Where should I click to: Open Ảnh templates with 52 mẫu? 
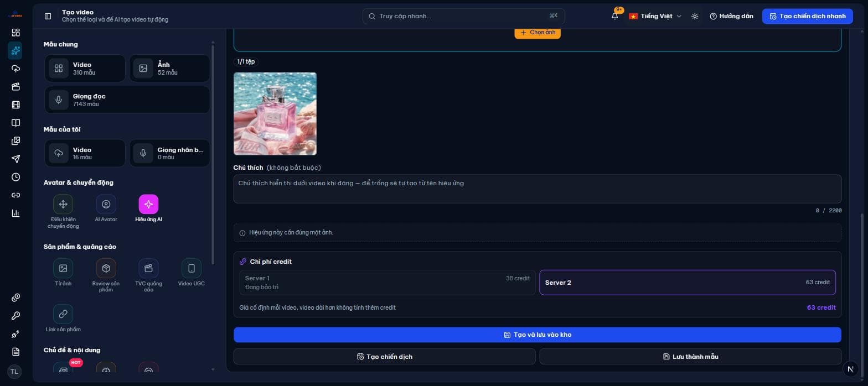pos(169,69)
